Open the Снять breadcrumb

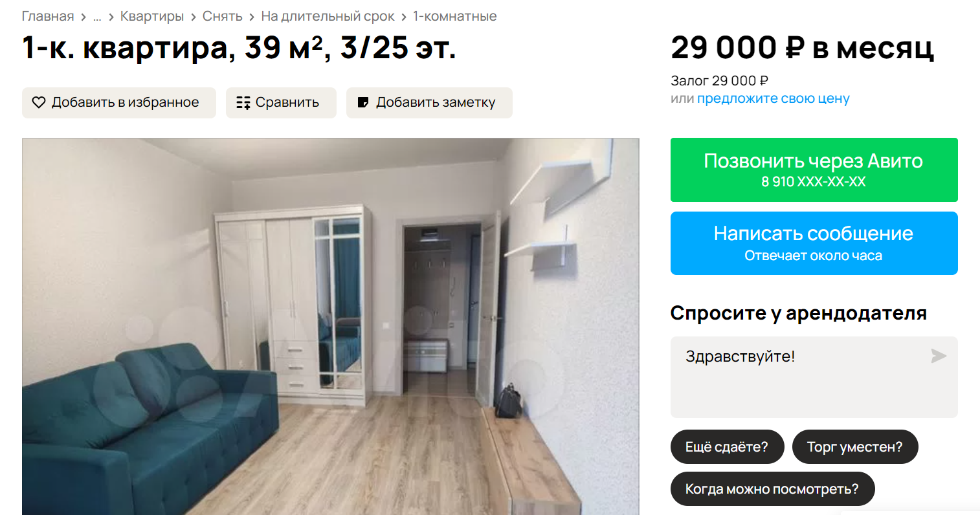click(x=222, y=16)
